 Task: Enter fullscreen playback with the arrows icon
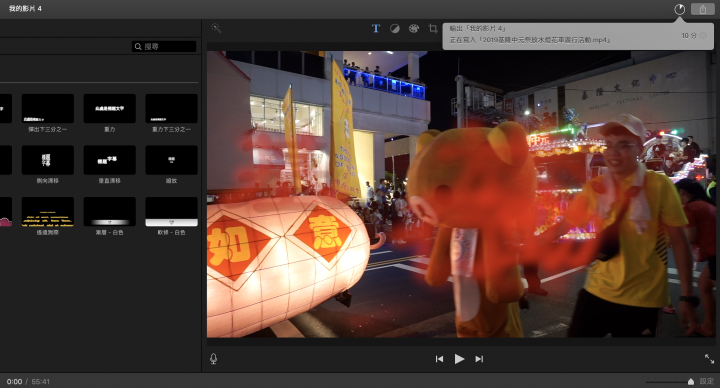click(x=709, y=359)
